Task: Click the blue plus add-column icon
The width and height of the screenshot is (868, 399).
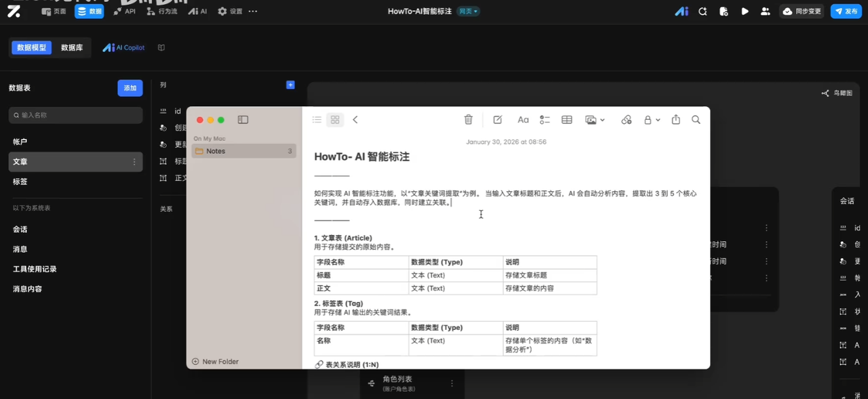Action: tap(290, 85)
